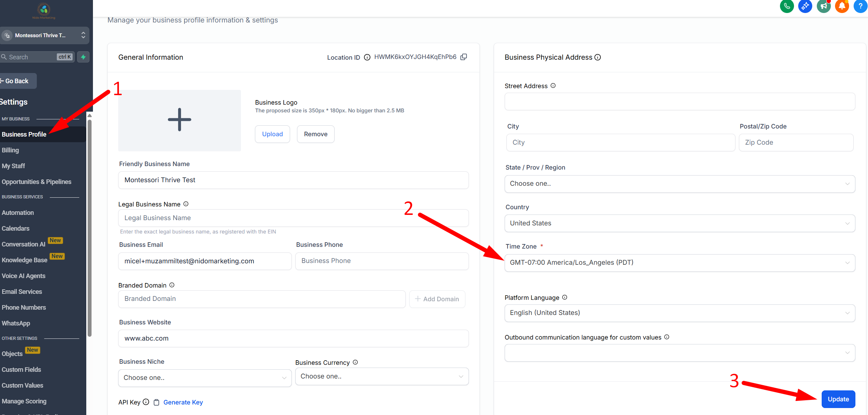The width and height of the screenshot is (868, 415).
Task: Click the Business Website field
Action: coord(294,338)
